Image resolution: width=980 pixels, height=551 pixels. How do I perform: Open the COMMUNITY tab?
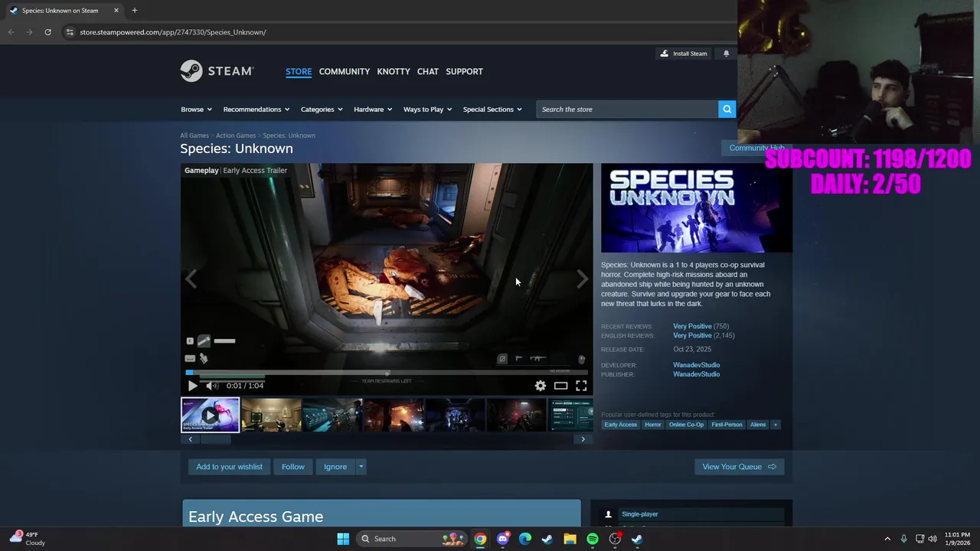(x=345, y=72)
